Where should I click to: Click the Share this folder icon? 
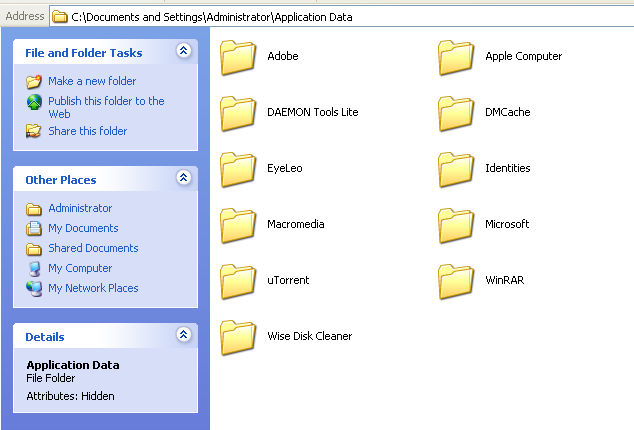pos(34,131)
